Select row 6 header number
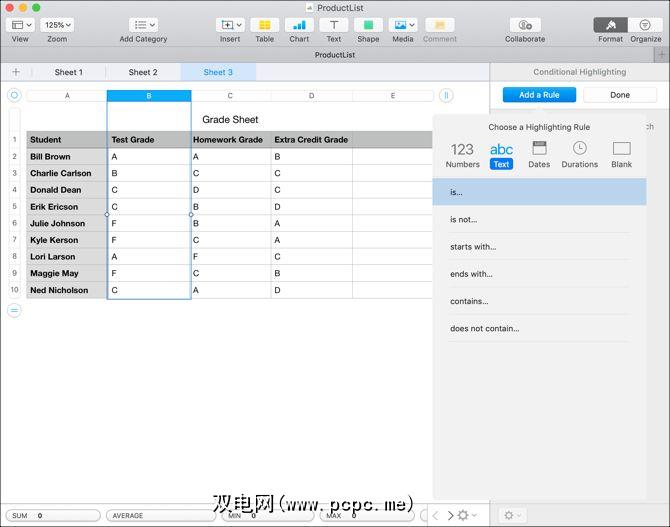Image resolution: width=670 pixels, height=527 pixels. tap(15, 223)
